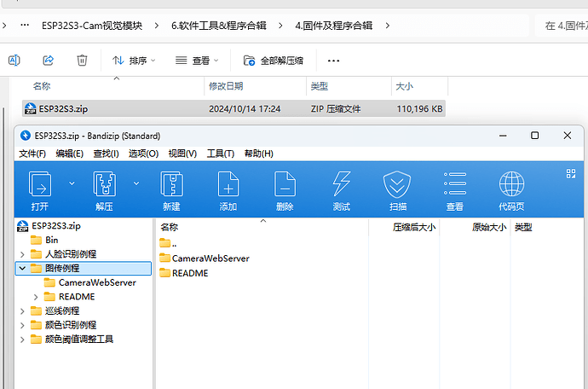Click the ESP32S3.zip root icon in tree
Image resolution: width=588 pixels, height=389 pixels.
point(23,226)
